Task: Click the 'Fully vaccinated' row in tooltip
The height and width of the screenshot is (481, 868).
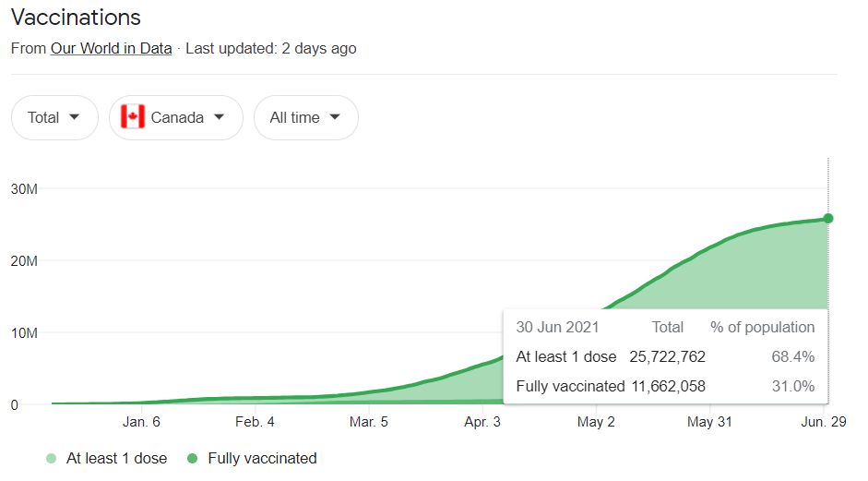Action: (x=665, y=386)
